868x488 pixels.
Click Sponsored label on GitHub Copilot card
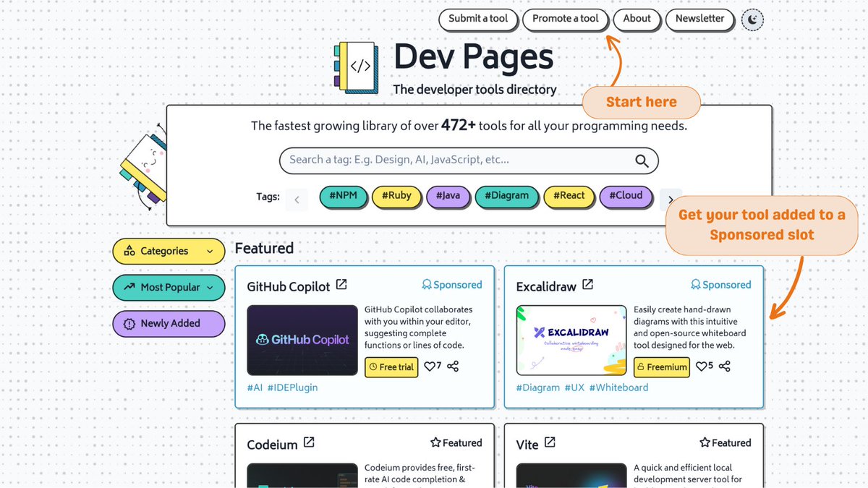(x=452, y=285)
